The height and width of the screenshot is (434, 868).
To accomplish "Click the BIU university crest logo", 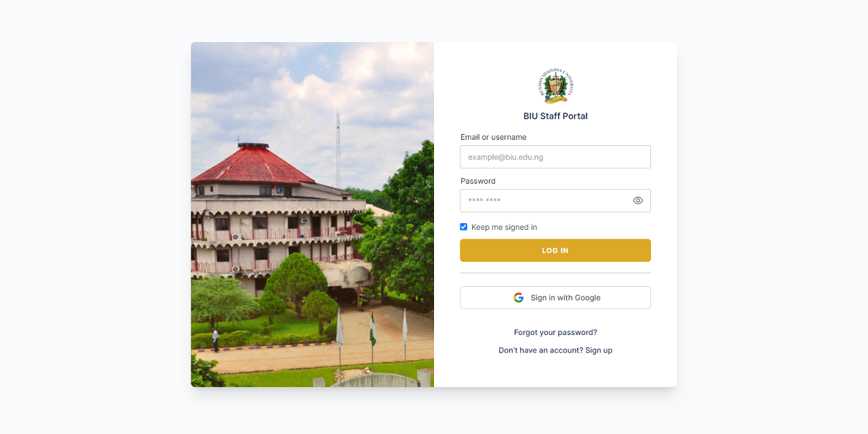I will (555, 85).
